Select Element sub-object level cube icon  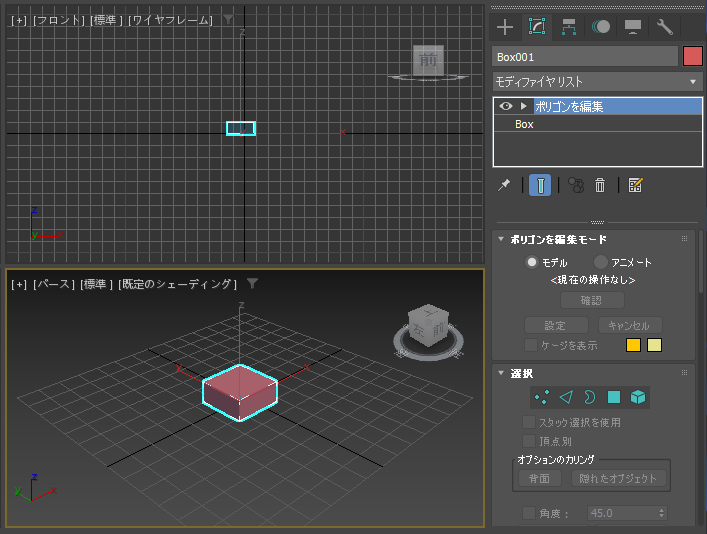point(638,397)
